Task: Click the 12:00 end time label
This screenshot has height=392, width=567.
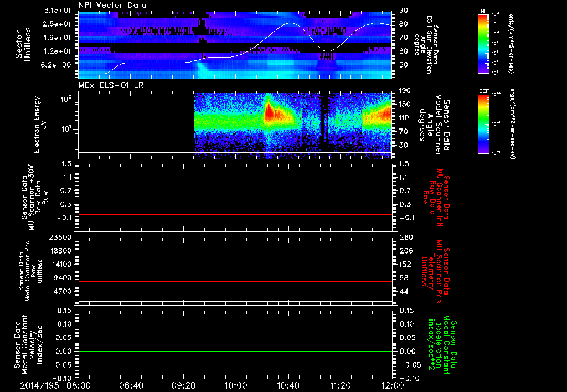Action: [393, 385]
